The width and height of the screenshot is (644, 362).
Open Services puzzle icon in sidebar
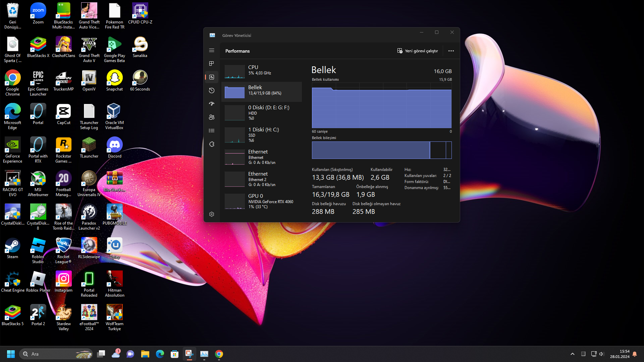(x=211, y=144)
